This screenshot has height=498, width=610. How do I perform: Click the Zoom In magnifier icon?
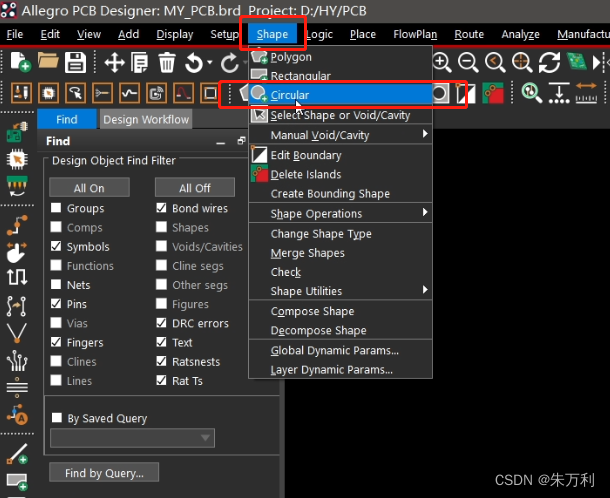(442, 62)
